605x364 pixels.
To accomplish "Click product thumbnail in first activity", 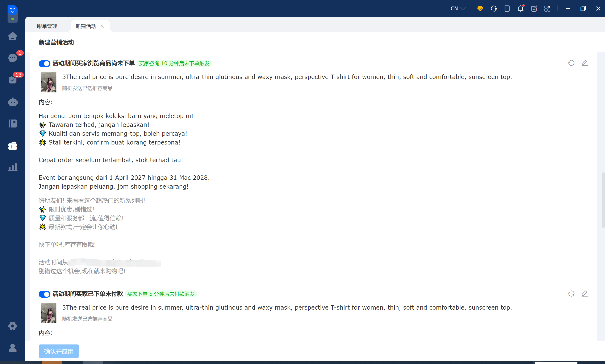I will point(49,82).
